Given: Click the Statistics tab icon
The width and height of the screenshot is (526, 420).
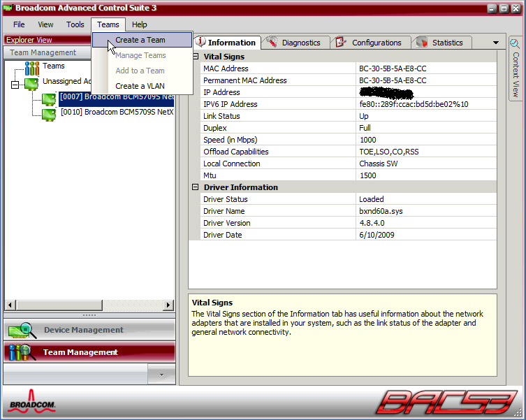Looking at the screenshot, I should (422, 43).
